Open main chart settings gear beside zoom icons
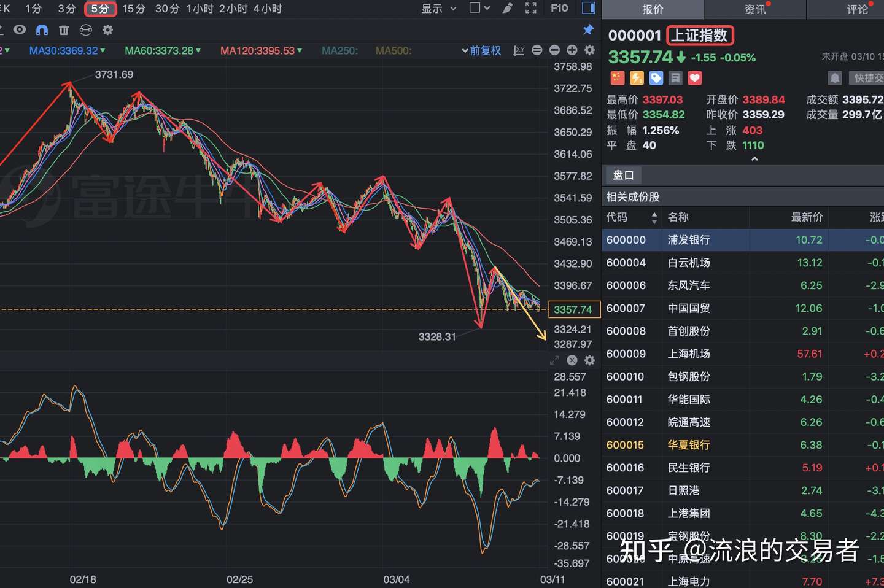This screenshot has width=884, height=588. (589, 50)
